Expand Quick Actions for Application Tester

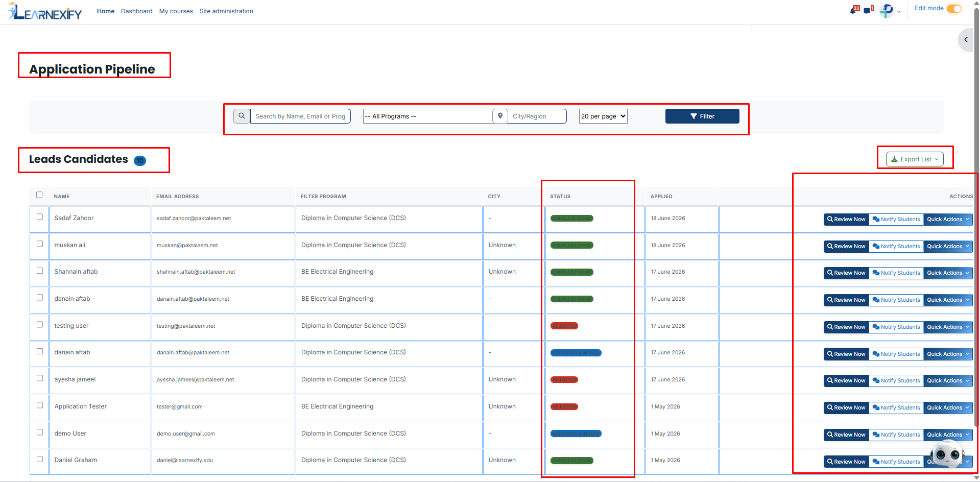[948, 408]
